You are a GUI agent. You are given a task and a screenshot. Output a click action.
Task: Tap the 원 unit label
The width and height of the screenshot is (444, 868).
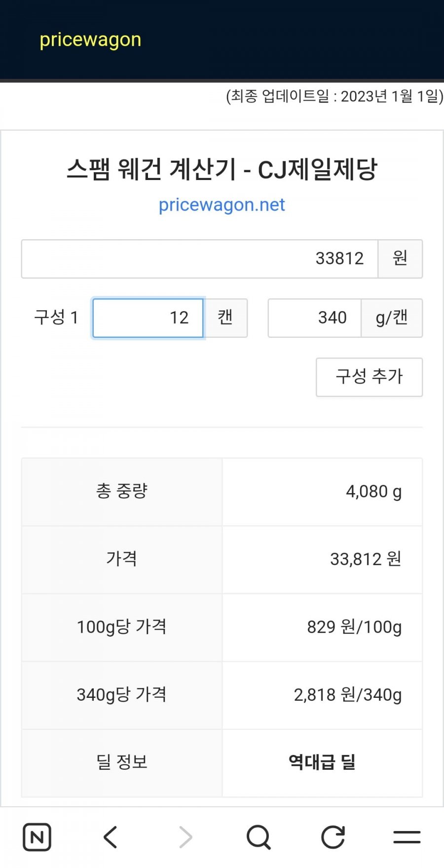(400, 259)
